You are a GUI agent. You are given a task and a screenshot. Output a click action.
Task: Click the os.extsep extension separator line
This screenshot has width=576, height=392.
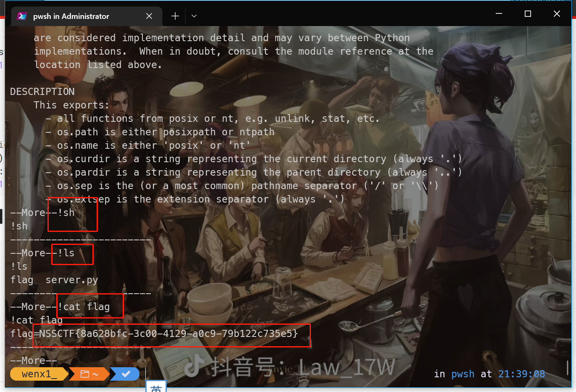point(195,199)
